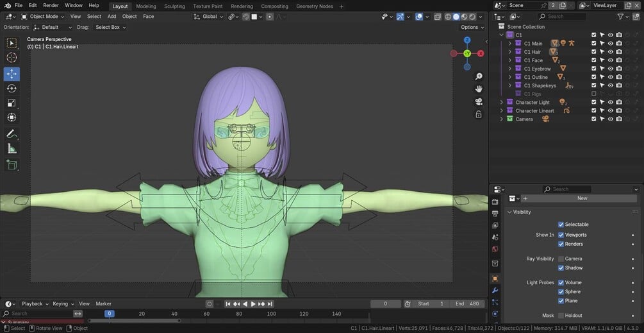Image resolution: width=644 pixels, height=333 pixels.
Task: Click the timeline playhead at frame 0
Action: pyautogui.click(x=109, y=314)
